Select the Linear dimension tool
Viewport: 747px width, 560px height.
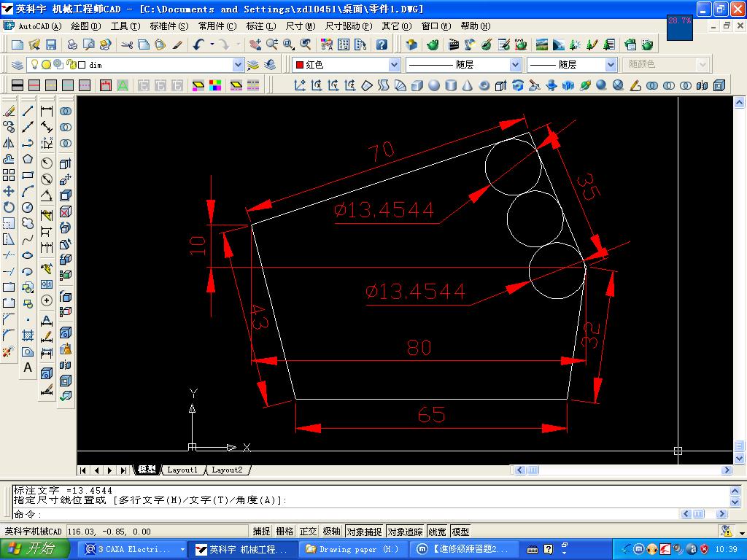pyautogui.click(x=47, y=112)
